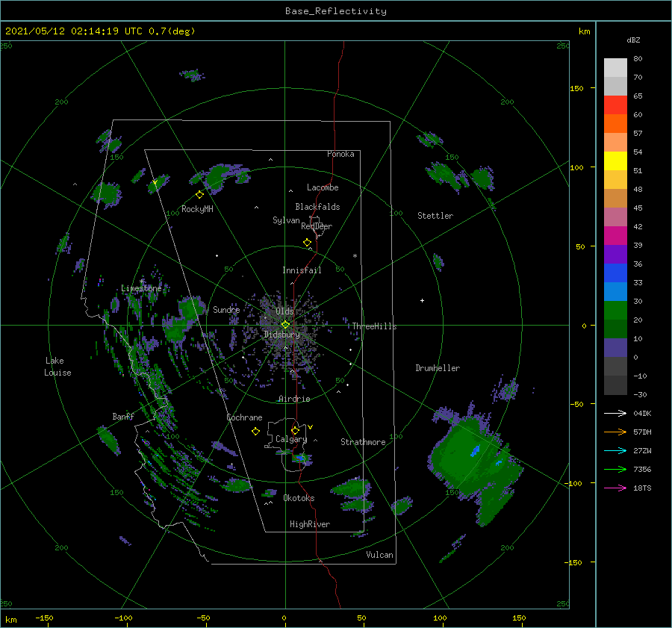Select yellow diamond marker below Cochrane
Image resolution: width=672 pixels, height=628 pixels.
coord(255,432)
